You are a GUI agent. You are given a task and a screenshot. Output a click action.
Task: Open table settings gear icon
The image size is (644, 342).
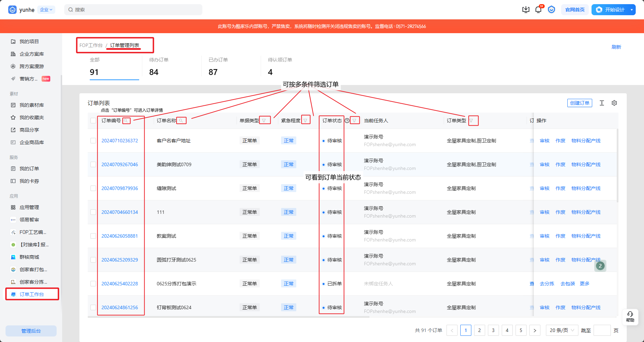click(614, 103)
